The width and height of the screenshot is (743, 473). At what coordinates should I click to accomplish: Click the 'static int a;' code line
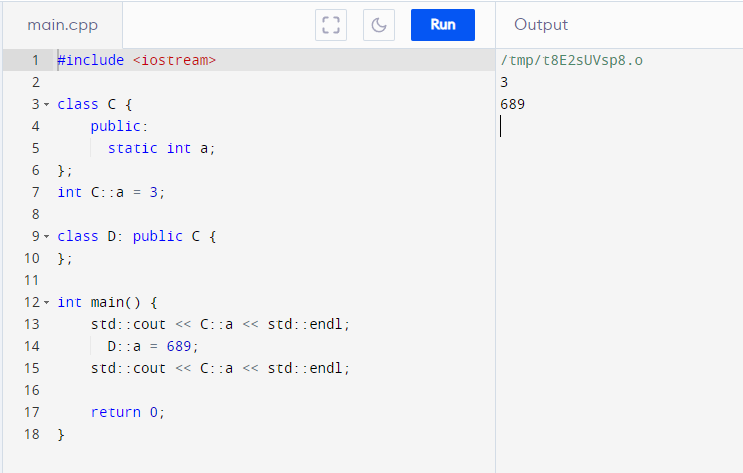161,148
